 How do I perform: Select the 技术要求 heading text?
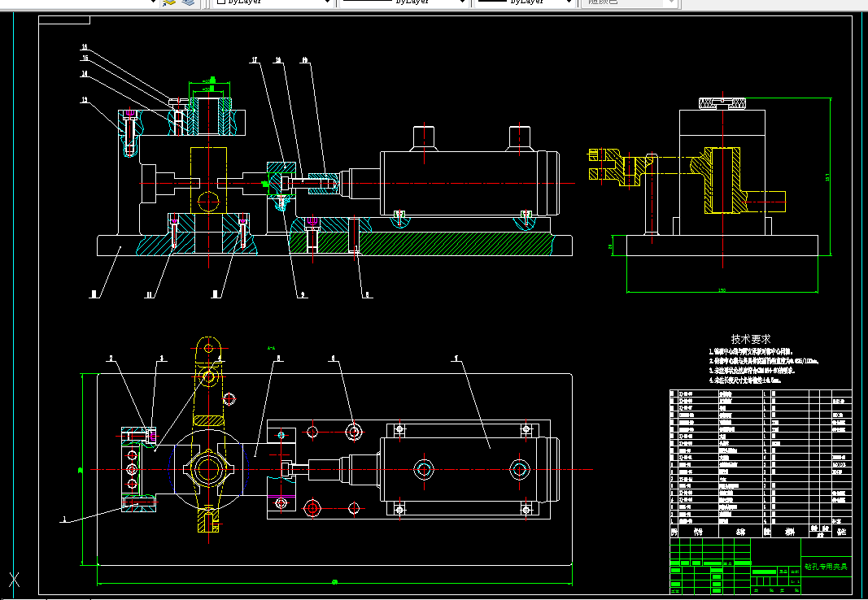click(x=751, y=339)
